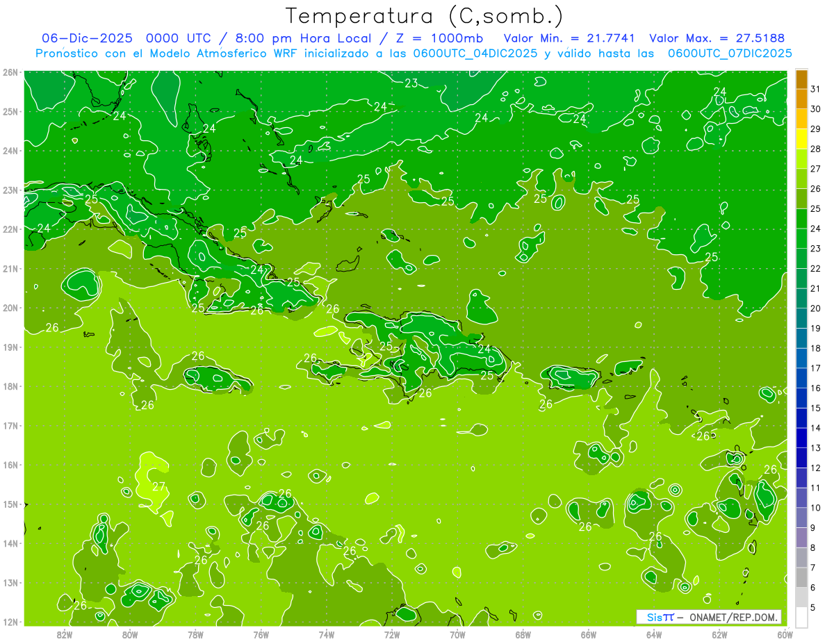
Task: Click the 14N latitude axis label
Action: 10,543
